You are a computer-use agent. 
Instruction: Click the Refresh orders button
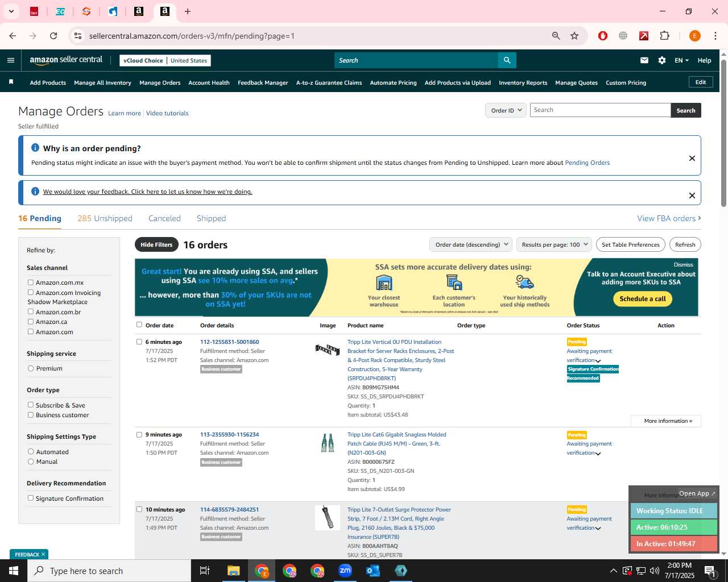[685, 244]
